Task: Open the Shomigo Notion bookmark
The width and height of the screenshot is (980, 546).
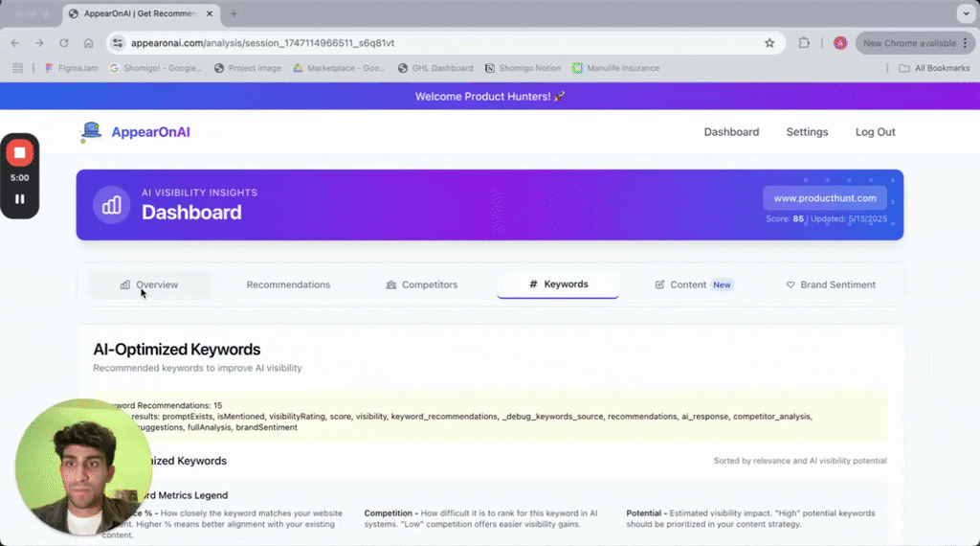Action: pos(523,68)
